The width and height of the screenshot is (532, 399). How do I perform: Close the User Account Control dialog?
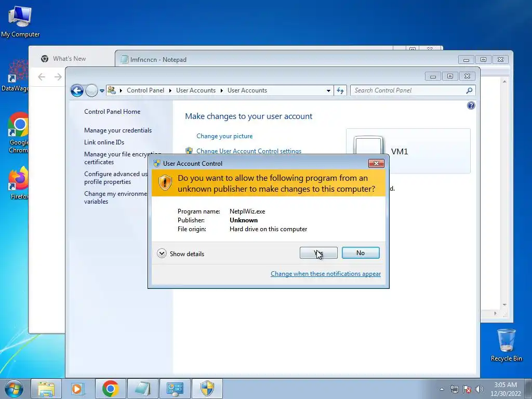point(376,164)
